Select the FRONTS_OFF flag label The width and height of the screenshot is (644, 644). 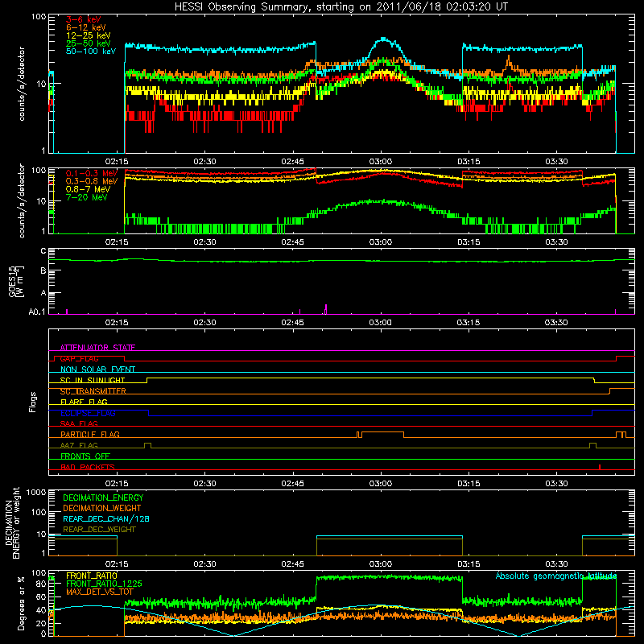pyautogui.click(x=85, y=456)
